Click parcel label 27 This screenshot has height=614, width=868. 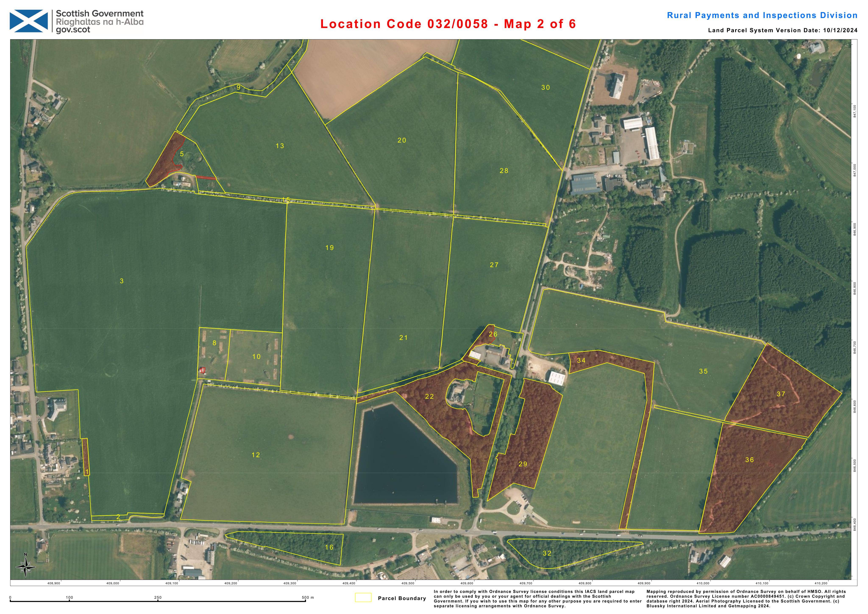coord(494,265)
